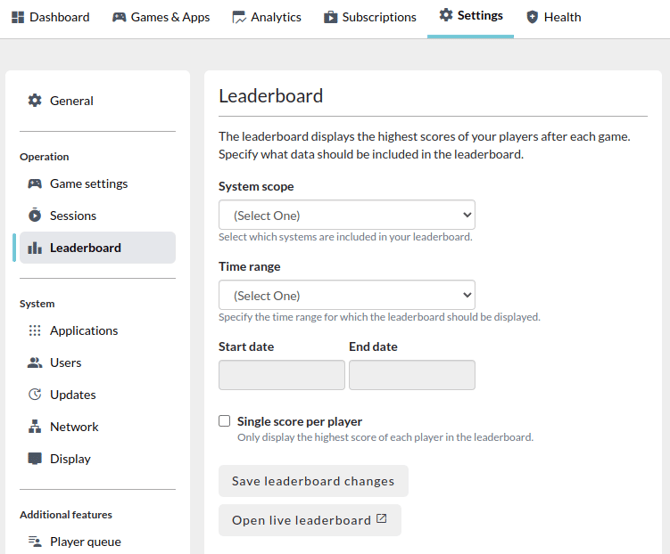Click the Updates clock icon
This screenshot has height=554, width=670.
pyautogui.click(x=35, y=394)
